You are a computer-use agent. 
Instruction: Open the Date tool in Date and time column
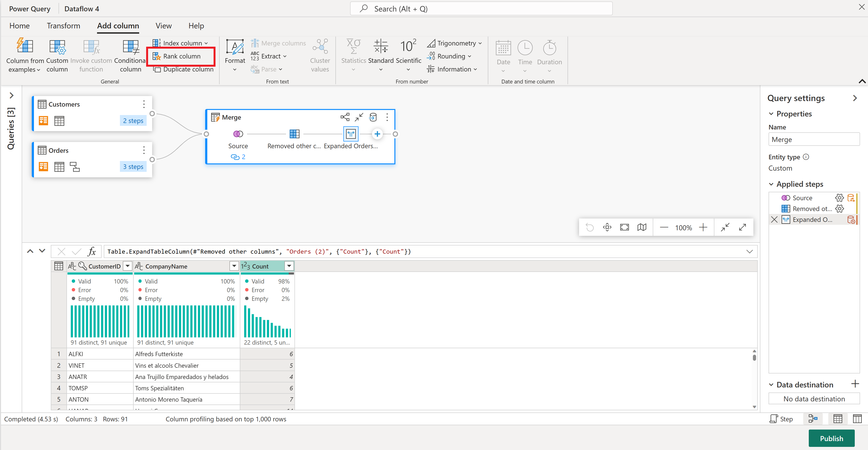[x=503, y=56]
